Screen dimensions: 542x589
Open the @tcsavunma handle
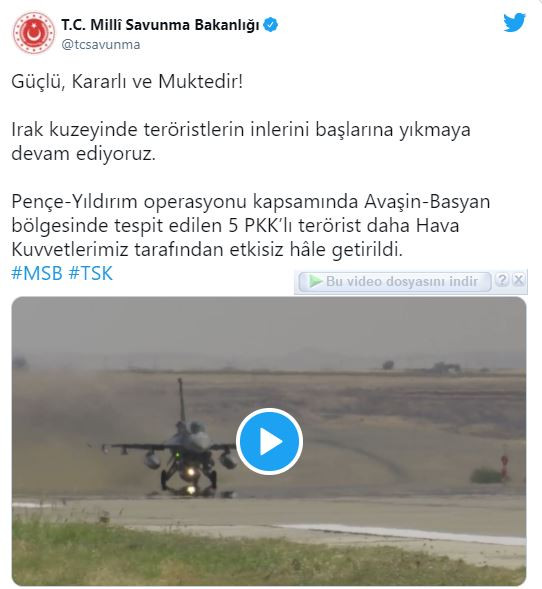click(101, 45)
